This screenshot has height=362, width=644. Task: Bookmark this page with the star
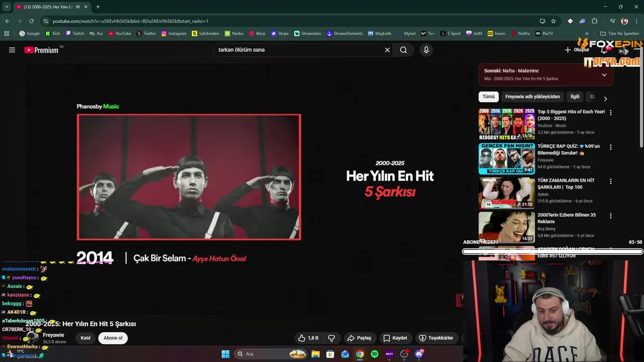pyautogui.click(x=553, y=21)
